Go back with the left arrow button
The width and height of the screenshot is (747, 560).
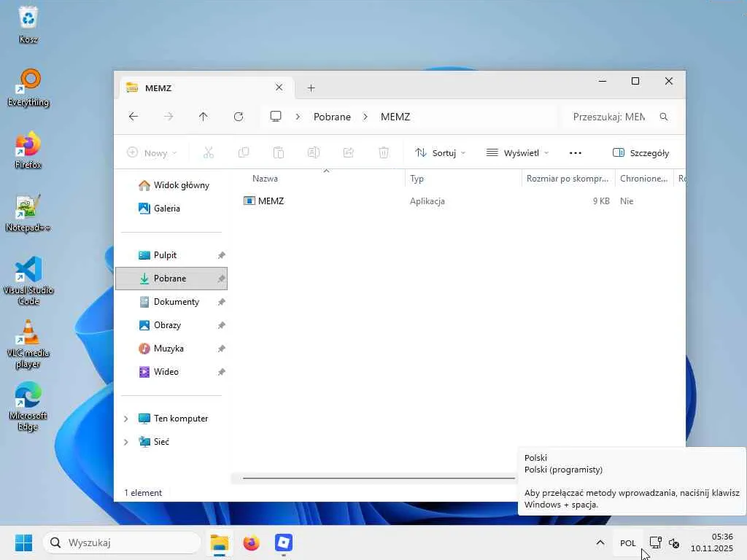coord(133,117)
